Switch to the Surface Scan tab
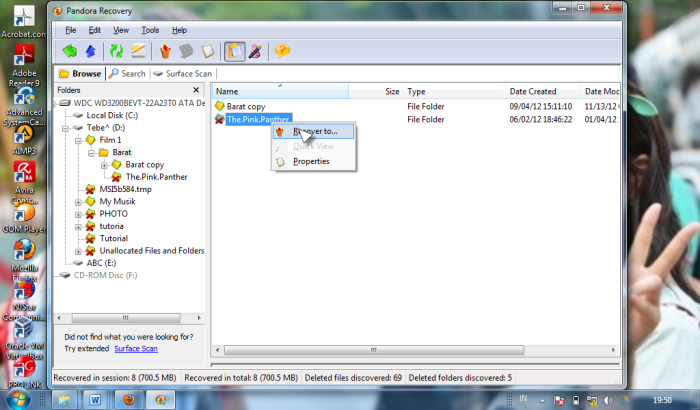Image resolution: width=700 pixels, height=410 pixels. 183,74
